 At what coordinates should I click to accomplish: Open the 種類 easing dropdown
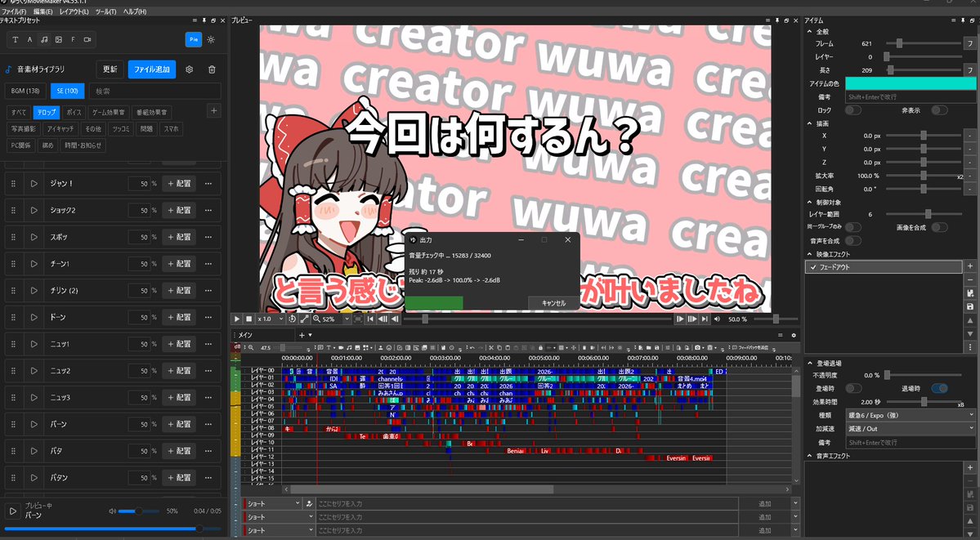click(910, 415)
